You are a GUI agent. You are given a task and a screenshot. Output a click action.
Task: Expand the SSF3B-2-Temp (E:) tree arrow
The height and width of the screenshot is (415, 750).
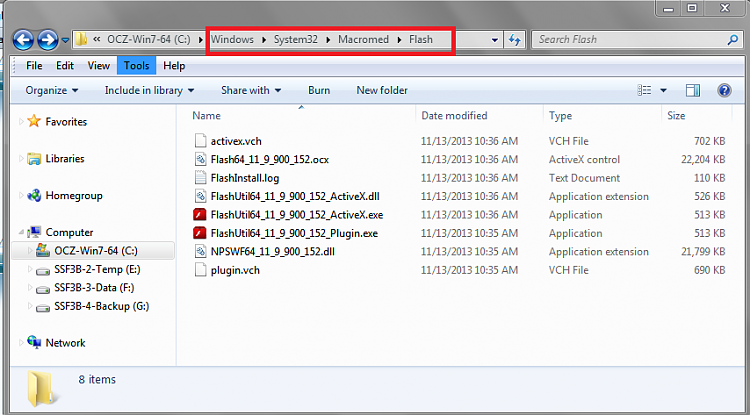tap(30, 269)
